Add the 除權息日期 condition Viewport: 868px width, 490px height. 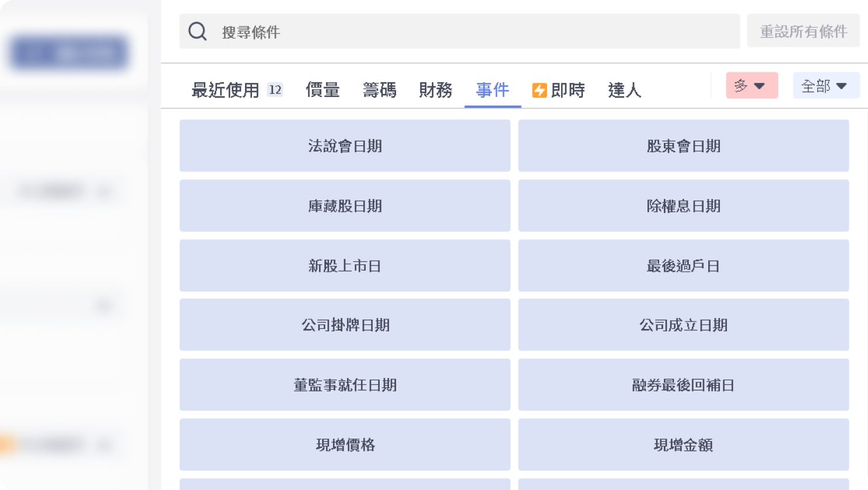click(x=683, y=206)
